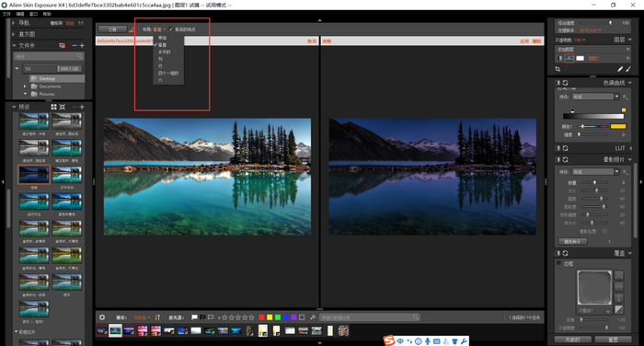
Task: Click the white pick flag filter
Action: pyautogui.click(x=194, y=317)
